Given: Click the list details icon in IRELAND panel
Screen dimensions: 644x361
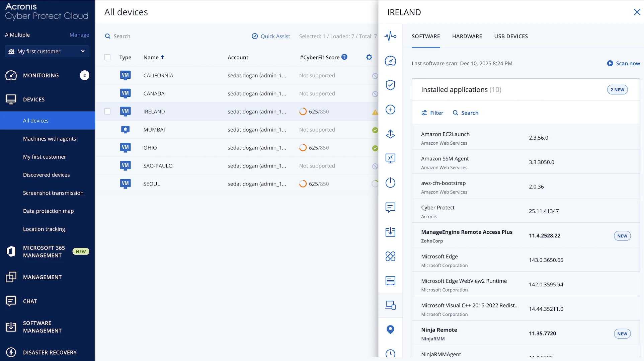Looking at the screenshot, I should point(390,281).
